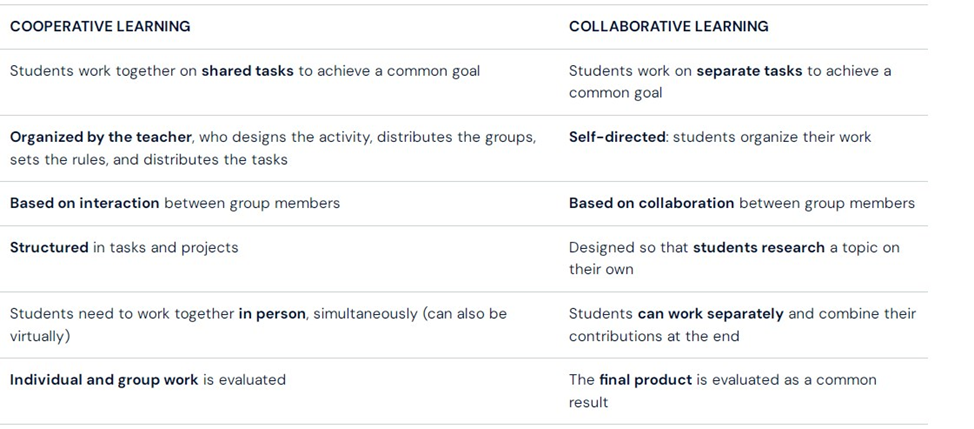The image size is (974, 429).
Task: Click the bold words 'in person'
Action: click(272, 314)
